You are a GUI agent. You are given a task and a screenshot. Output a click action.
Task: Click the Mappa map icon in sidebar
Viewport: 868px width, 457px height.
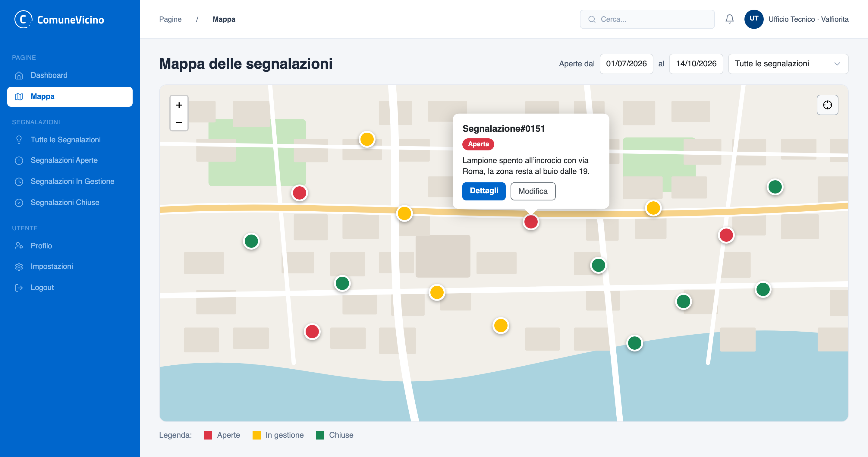tap(19, 97)
